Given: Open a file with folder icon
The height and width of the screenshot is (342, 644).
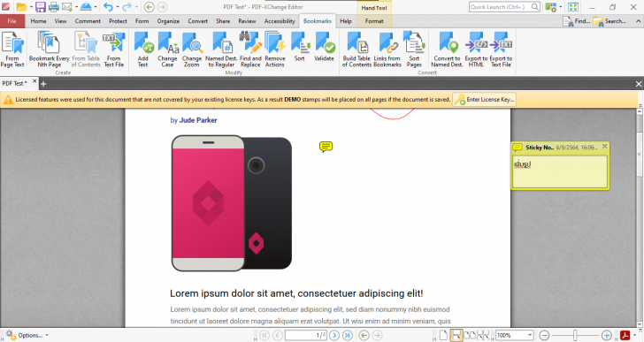Looking at the screenshot, I should coord(21,6).
